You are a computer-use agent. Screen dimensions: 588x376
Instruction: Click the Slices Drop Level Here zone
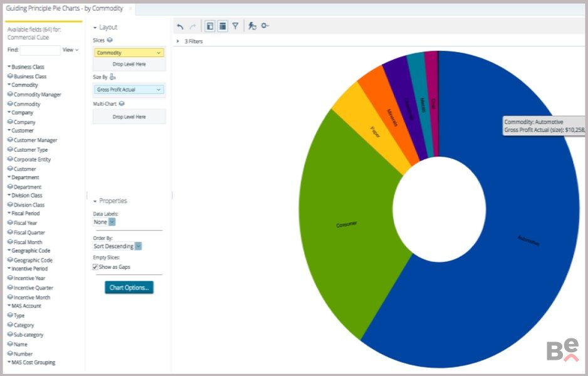click(x=129, y=64)
